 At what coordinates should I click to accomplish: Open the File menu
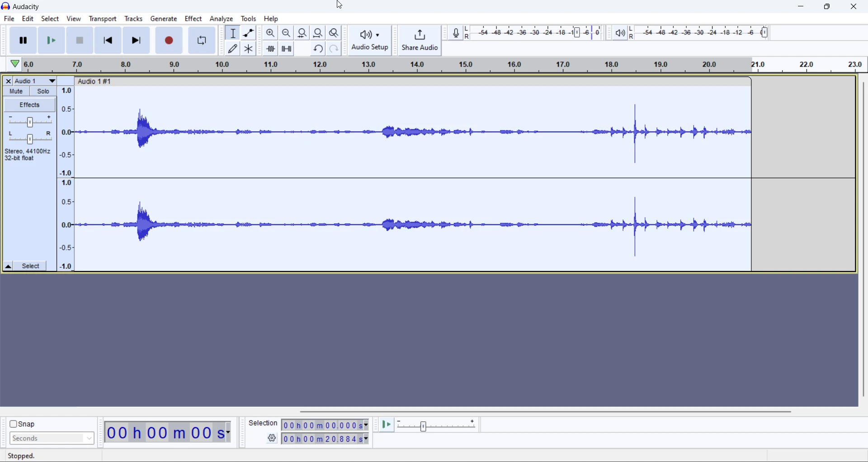(9, 19)
